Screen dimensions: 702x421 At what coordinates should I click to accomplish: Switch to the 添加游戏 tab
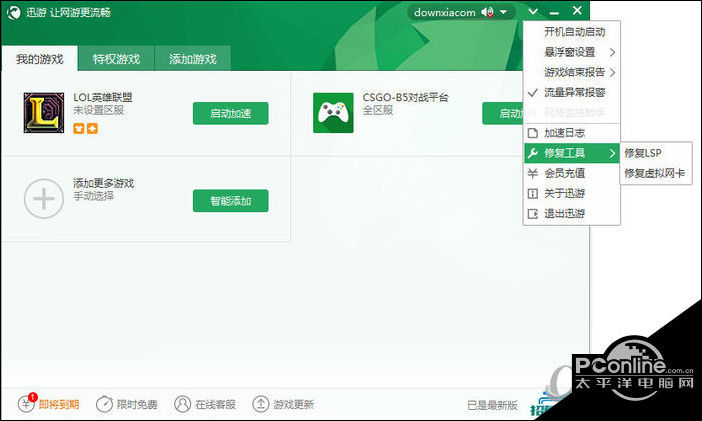[193, 58]
